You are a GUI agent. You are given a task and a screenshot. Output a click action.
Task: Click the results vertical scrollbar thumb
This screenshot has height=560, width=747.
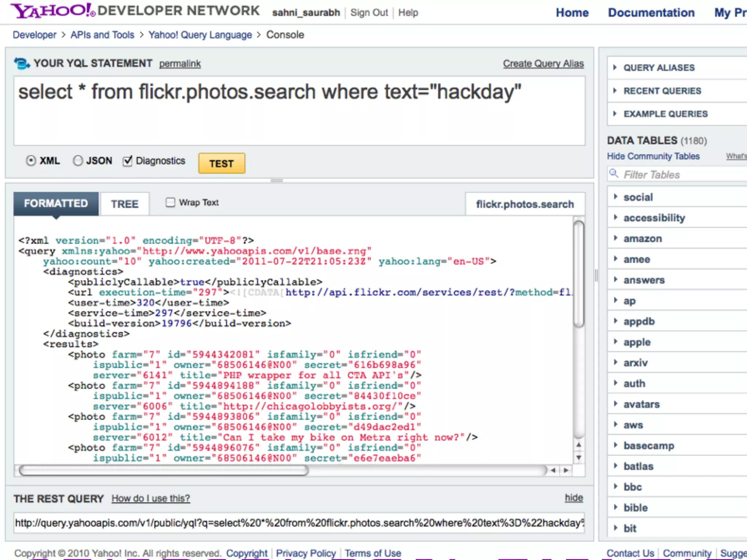coord(578,273)
